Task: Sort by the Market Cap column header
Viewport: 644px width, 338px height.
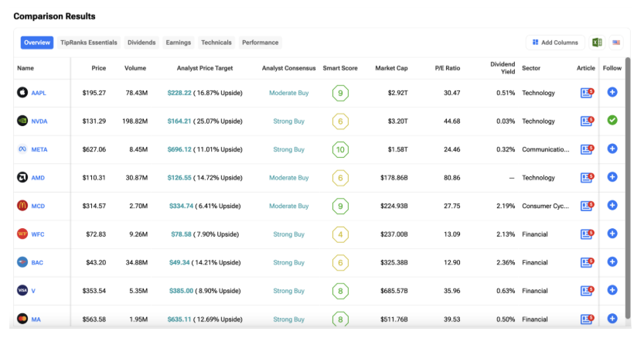Action: 391,68
